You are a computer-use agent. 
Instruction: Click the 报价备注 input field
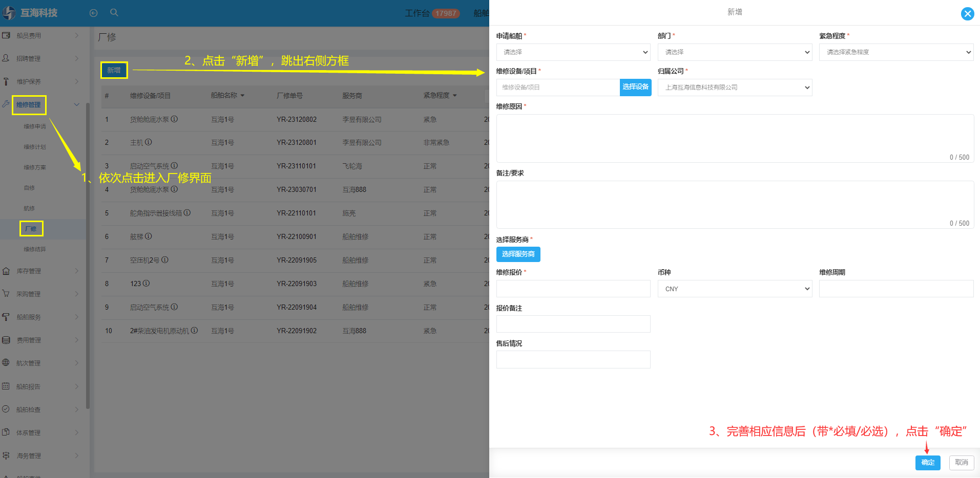point(573,324)
